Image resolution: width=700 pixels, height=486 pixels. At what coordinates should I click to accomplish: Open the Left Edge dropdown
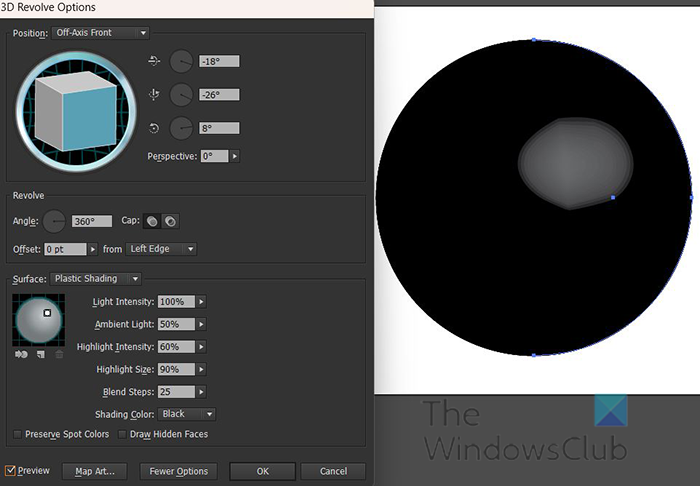click(161, 249)
